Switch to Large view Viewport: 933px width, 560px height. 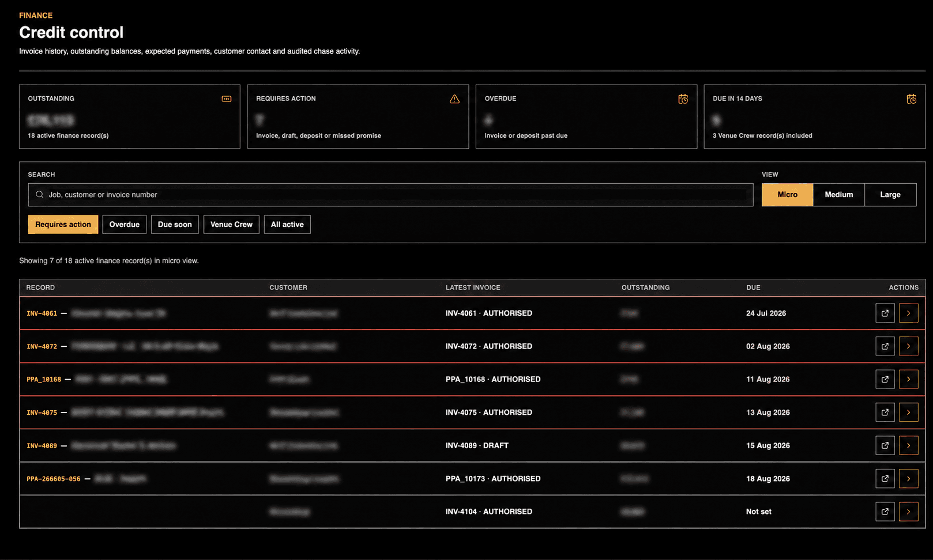890,195
